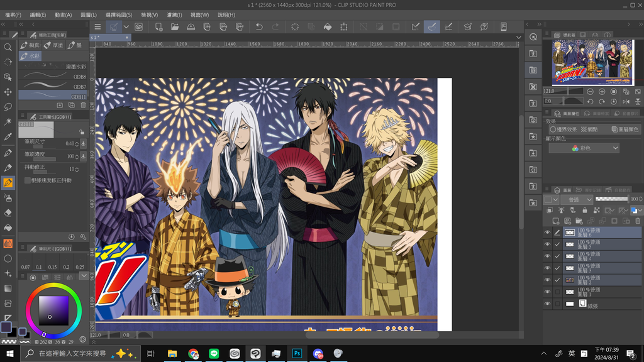Select the Eyedropper tool

(8, 136)
